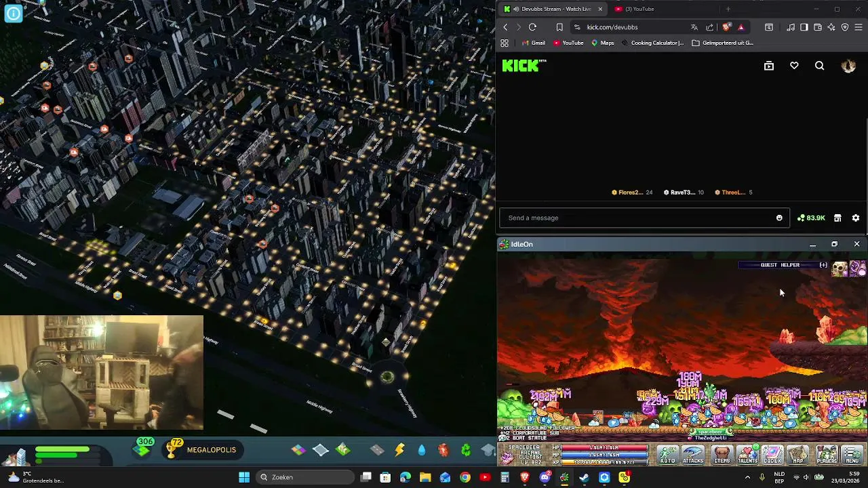Screen dimensions: 868x488
Task: Open Kick search magnifier
Action: point(820,66)
